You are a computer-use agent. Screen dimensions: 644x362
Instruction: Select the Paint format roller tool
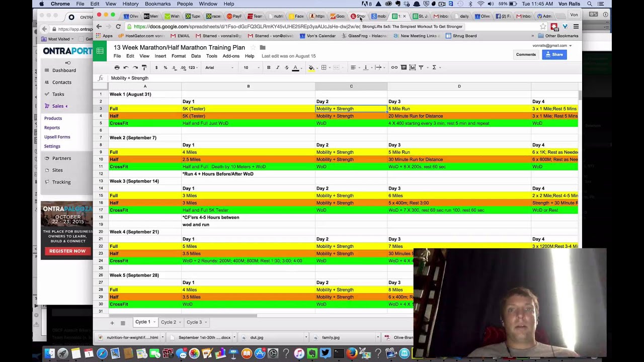pyautogui.click(x=144, y=67)
